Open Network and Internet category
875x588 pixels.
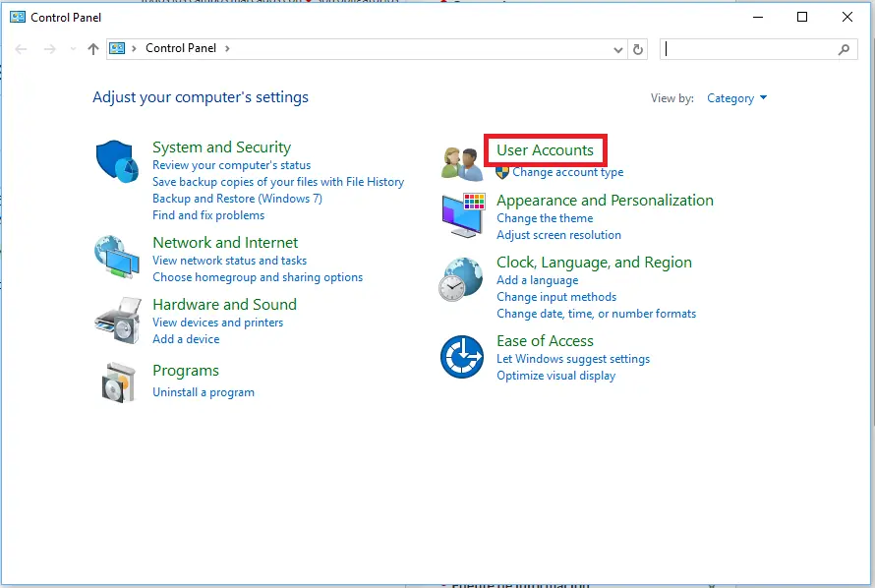225,243
